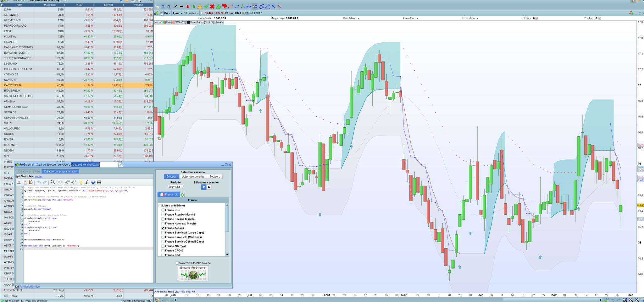Click the SMA (20) indicator label
Viewport: 644px width, 302px height.
[x=179, y=22]
